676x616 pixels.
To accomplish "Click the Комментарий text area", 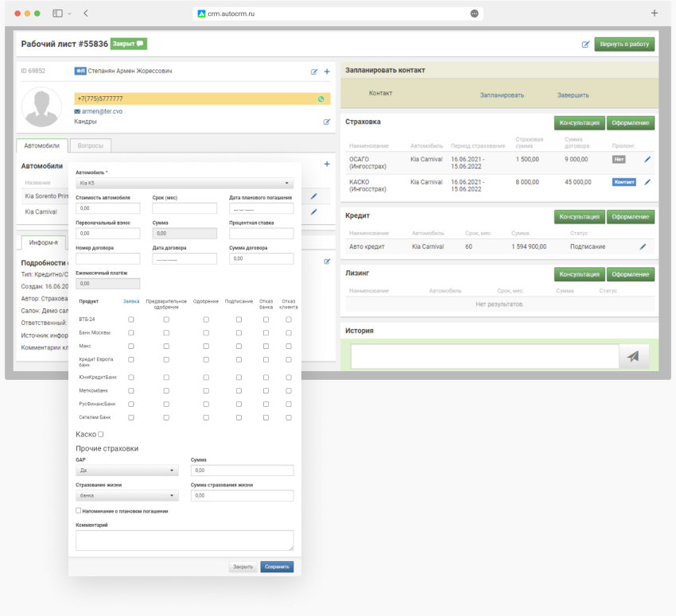I will click(185, 540).
